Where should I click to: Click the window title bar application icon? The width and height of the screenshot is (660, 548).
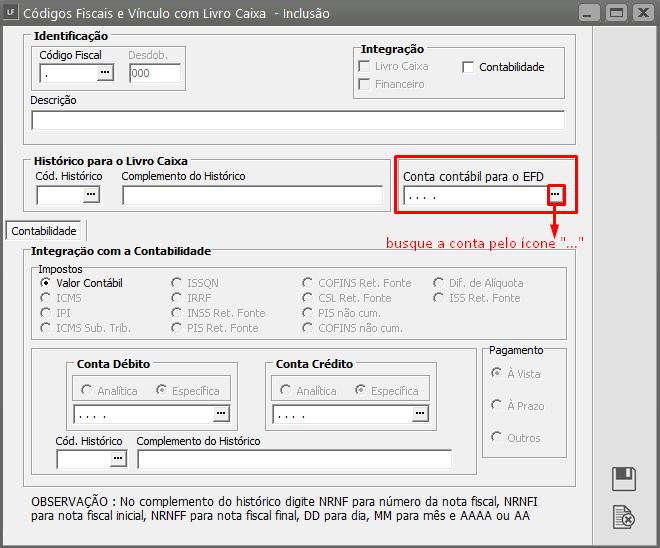tap(11, 12)
